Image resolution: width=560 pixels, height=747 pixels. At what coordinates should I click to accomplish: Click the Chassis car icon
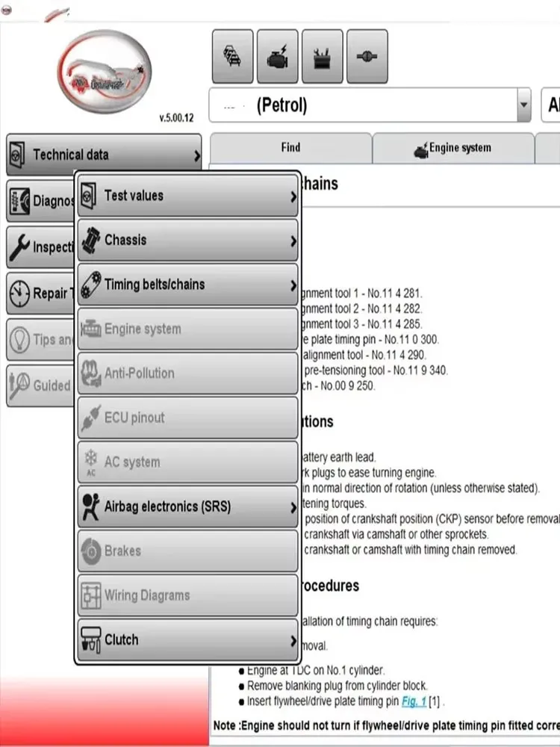tap(90, 240)
